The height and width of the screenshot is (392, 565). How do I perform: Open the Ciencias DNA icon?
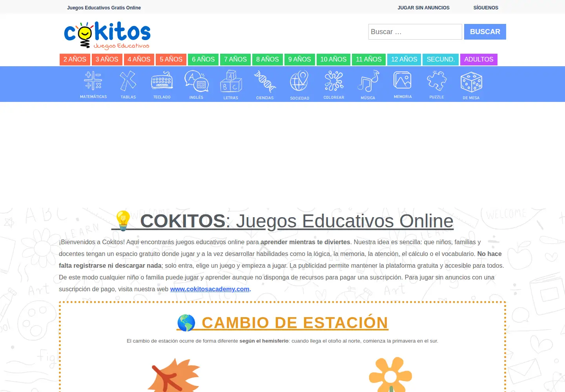265,85
